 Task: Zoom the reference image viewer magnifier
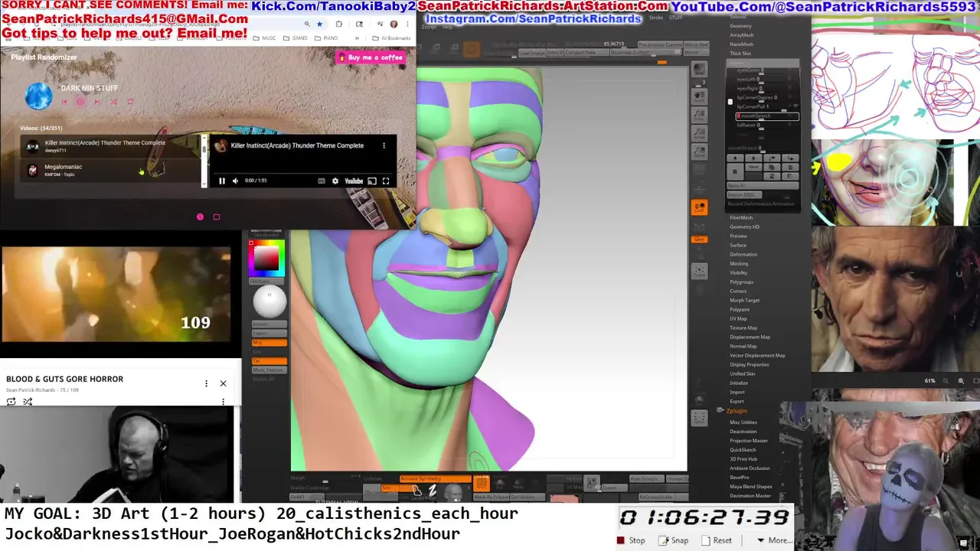[x=961, y=381]
